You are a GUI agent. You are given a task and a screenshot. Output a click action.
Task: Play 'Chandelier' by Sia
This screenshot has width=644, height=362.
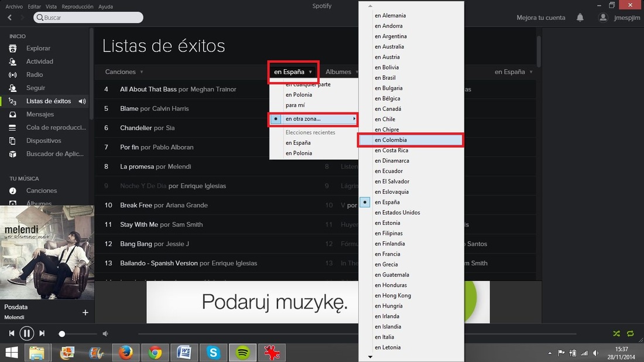(136, 128)
